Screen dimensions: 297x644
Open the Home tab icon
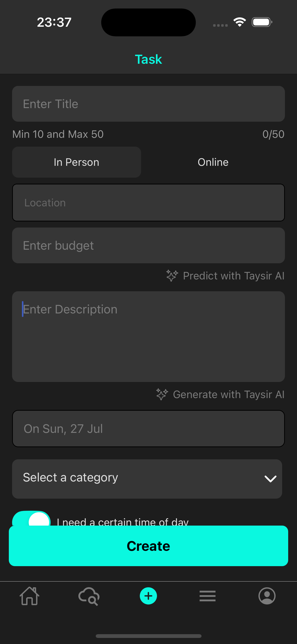pos(29,596)
